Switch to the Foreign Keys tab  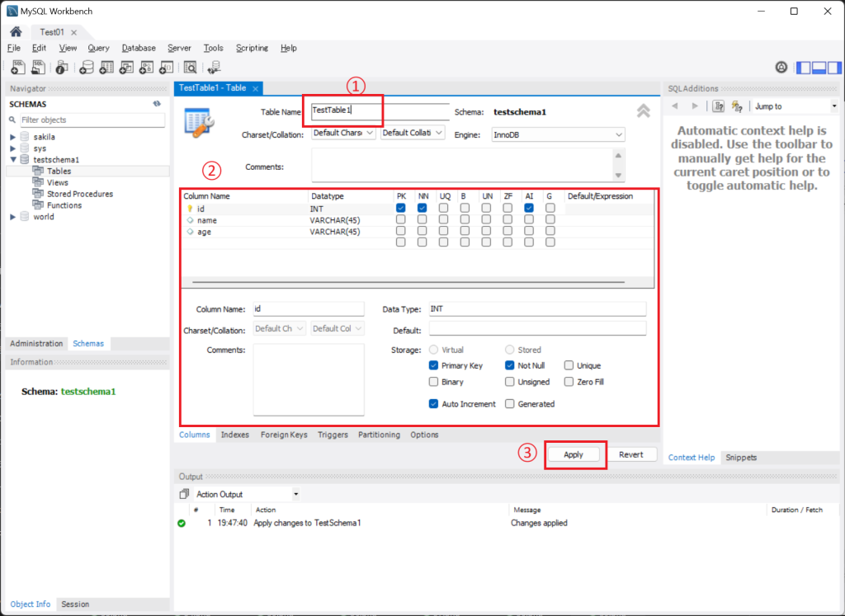coord(283,435)
